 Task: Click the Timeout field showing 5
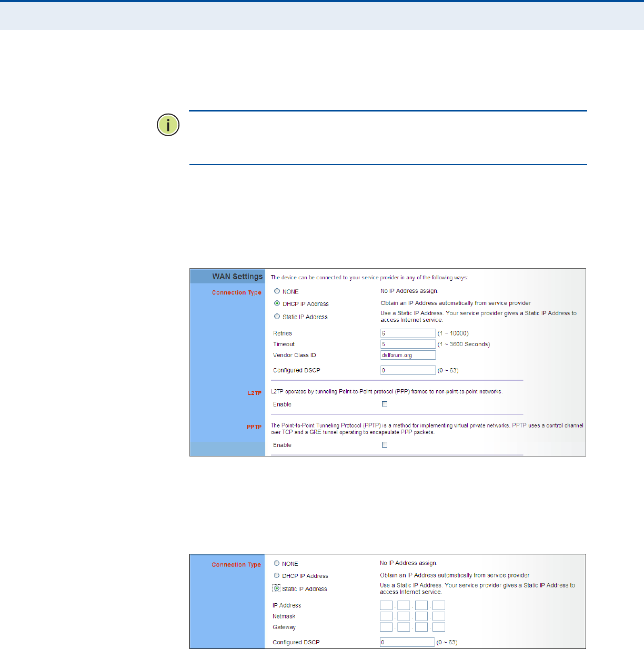408,344
